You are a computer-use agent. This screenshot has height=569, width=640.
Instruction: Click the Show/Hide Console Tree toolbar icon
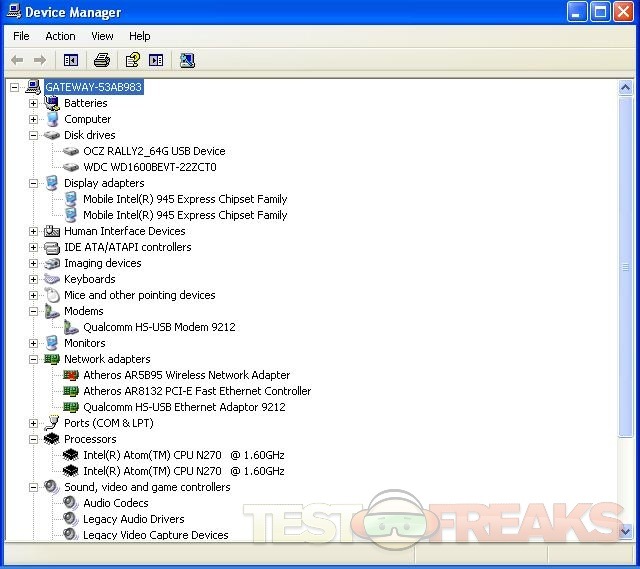[71, 61]
